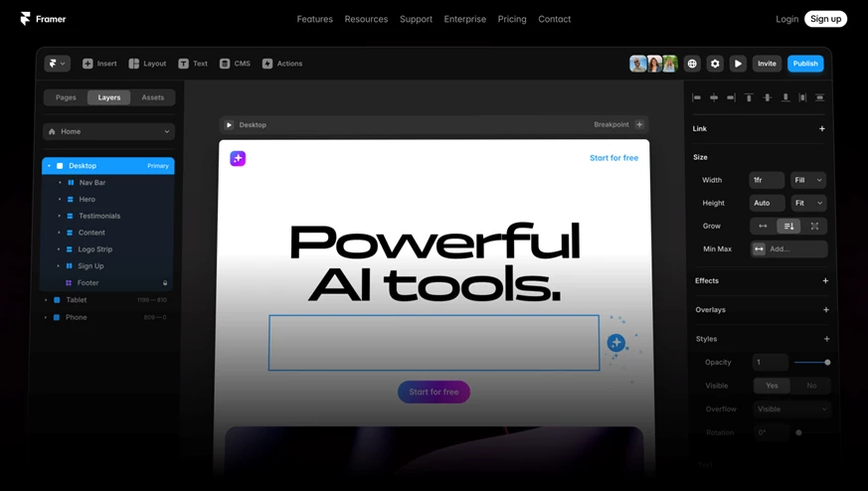Screen dimensions: 868x491
Task: Open the Width Fill dropdown
Action: point(808,180)
